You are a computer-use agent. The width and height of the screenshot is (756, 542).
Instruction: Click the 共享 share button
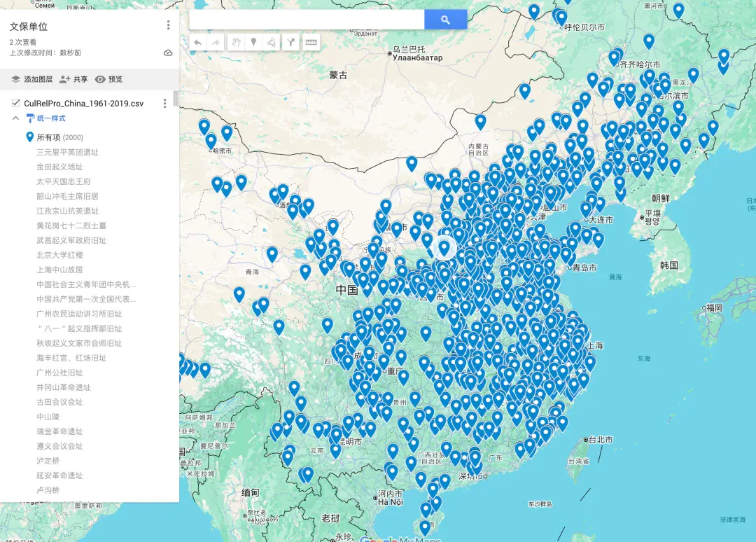coord(73,79)
